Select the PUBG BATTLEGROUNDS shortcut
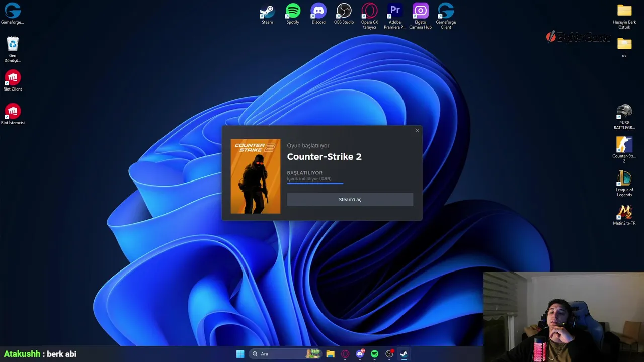Screen dimensions: 644x362 pyautogui.click(x=624, y=117)
